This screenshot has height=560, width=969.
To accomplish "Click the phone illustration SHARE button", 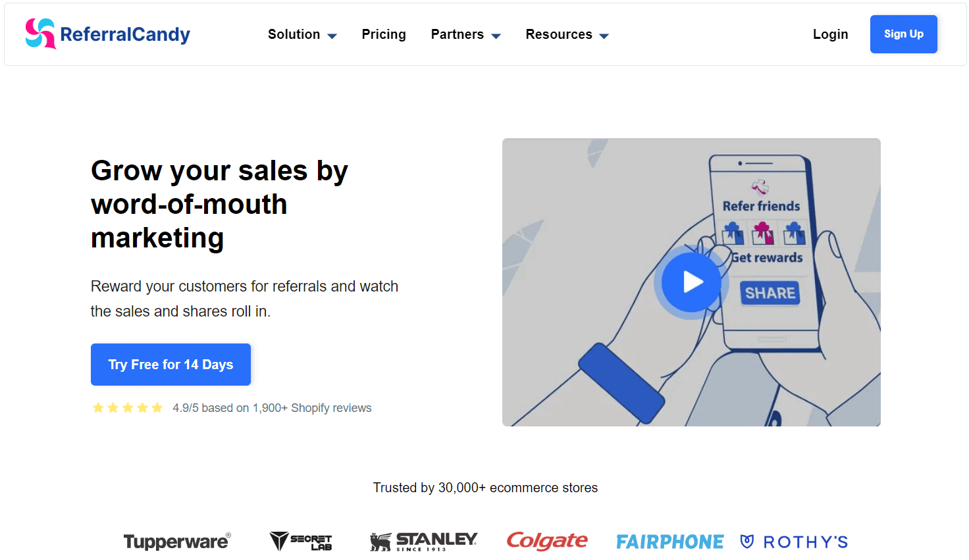I will tap(770, 293).
